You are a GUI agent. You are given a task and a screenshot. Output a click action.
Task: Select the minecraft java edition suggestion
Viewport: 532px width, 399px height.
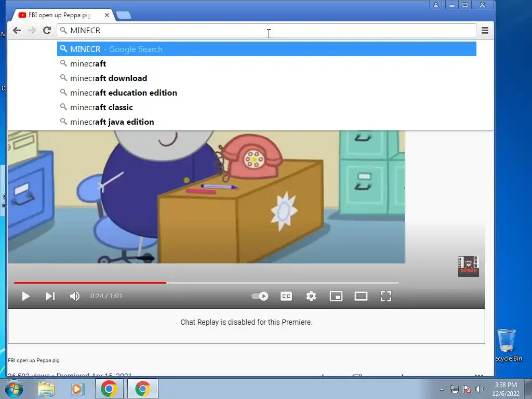point(267,122)
